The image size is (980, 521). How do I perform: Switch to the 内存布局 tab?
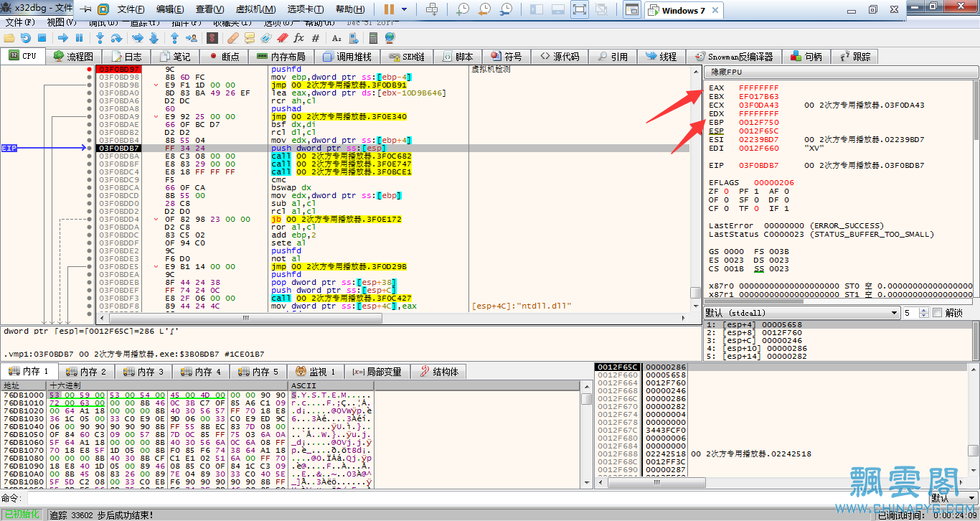point(281,56)
